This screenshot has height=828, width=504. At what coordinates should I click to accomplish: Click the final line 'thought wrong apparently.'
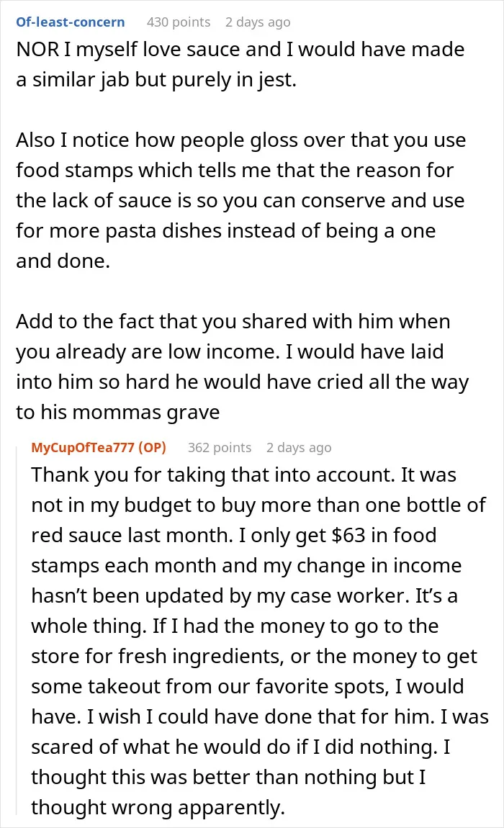pyautogui.click(x=158, y=807)
